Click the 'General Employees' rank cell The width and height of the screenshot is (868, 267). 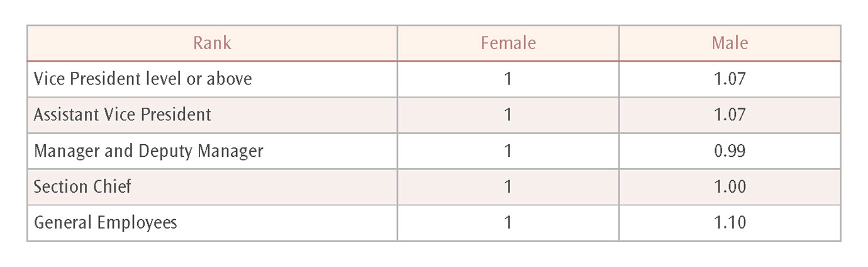106,223
